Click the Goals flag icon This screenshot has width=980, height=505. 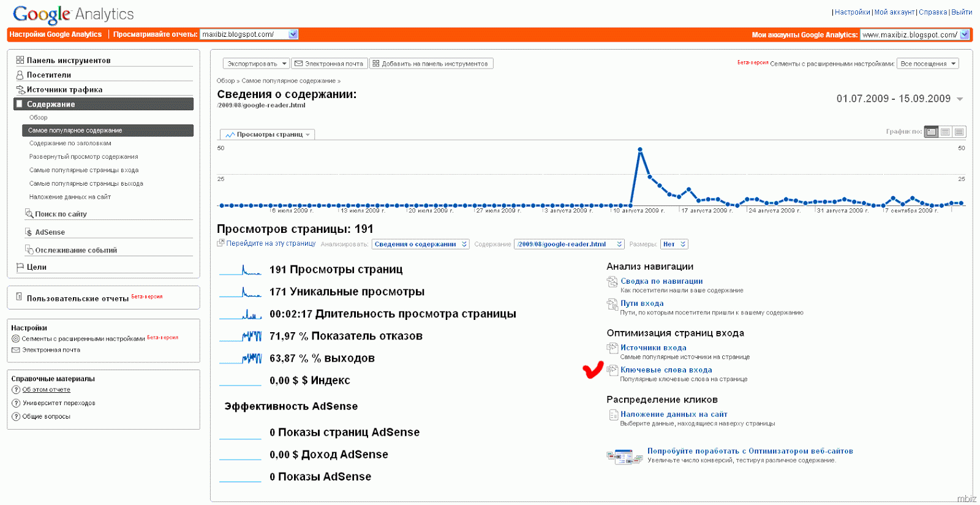click(20, 267)
